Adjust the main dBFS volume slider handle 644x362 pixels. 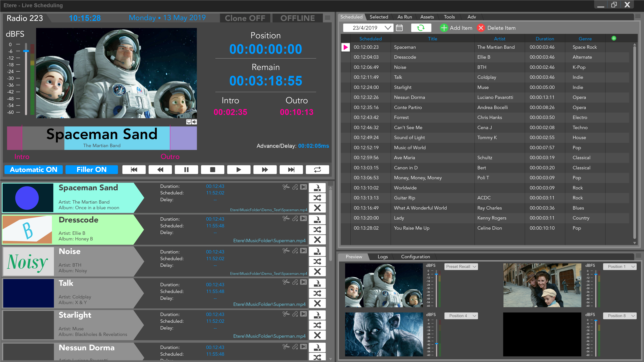coord(26,51)
